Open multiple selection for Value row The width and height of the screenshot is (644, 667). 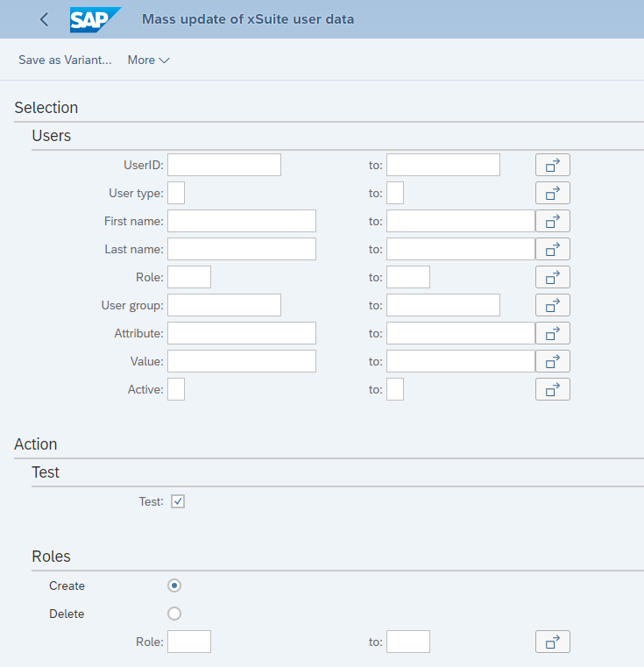[552, 361]
